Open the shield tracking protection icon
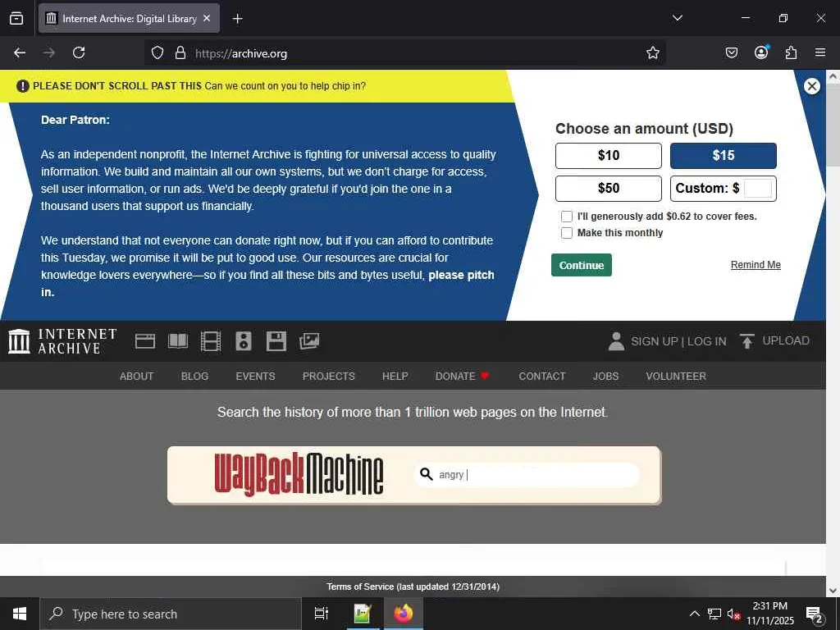 (x=157, y=52)
